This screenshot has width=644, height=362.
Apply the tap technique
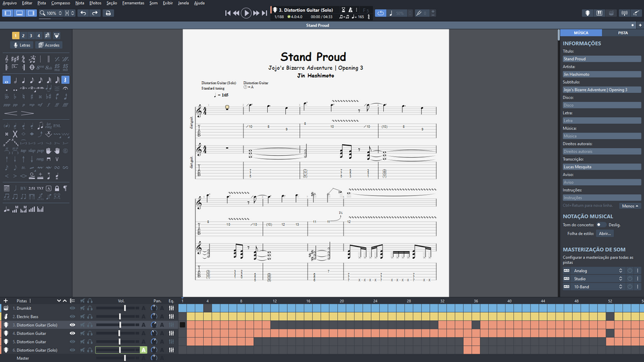24,151
